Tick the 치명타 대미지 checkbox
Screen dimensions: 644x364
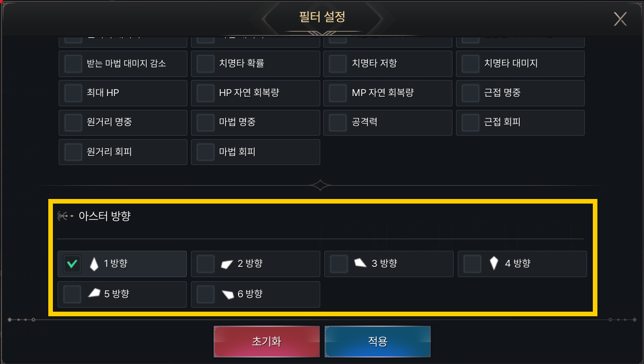click(470, 63)
